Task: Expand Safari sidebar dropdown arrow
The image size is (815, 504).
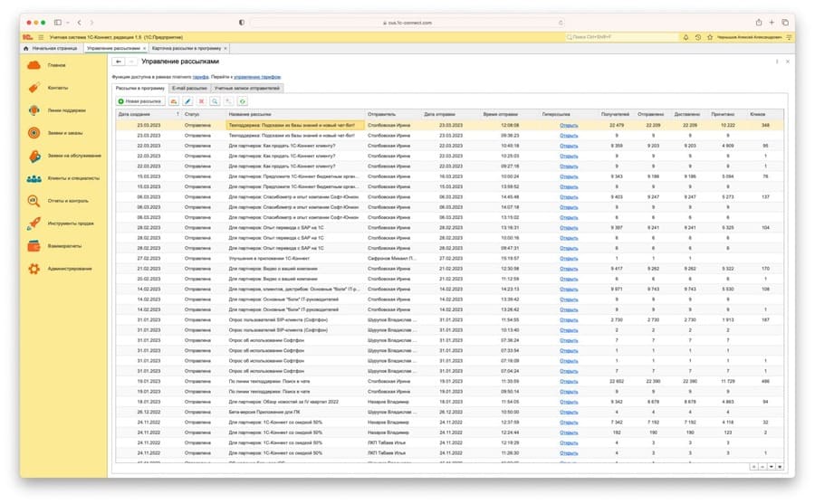Action: pyautogui.click(x=68, y=23)
